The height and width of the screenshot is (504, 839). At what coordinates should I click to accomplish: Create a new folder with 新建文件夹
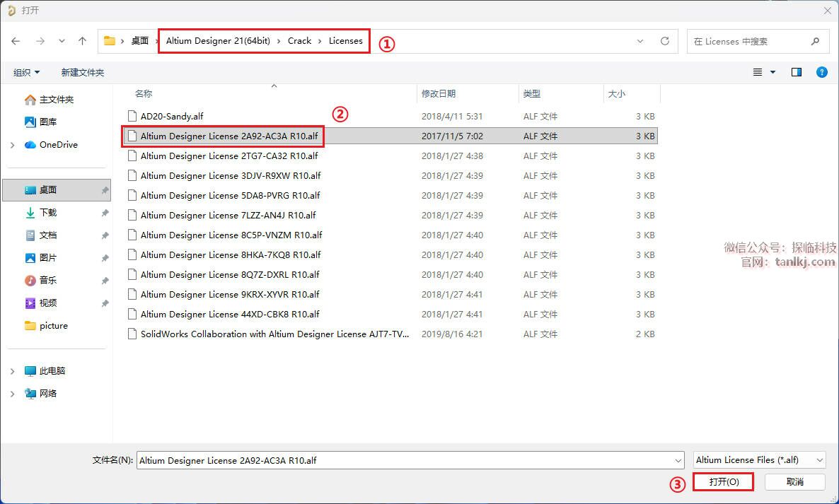pyautogui.click(x=82, y=72)
